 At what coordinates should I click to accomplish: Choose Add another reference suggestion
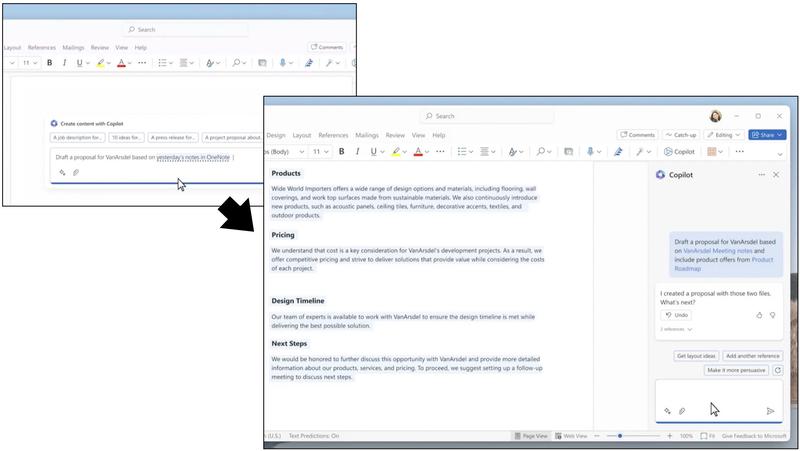753,356
